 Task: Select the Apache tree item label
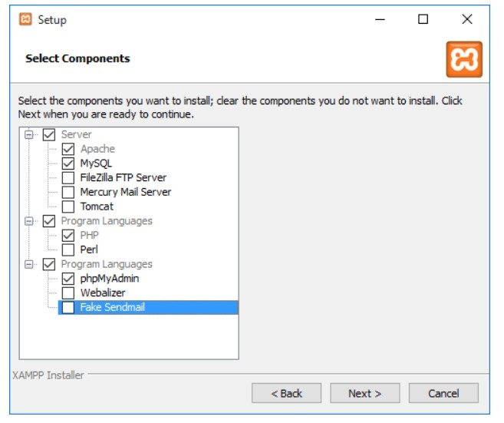[x=97, y=149]
